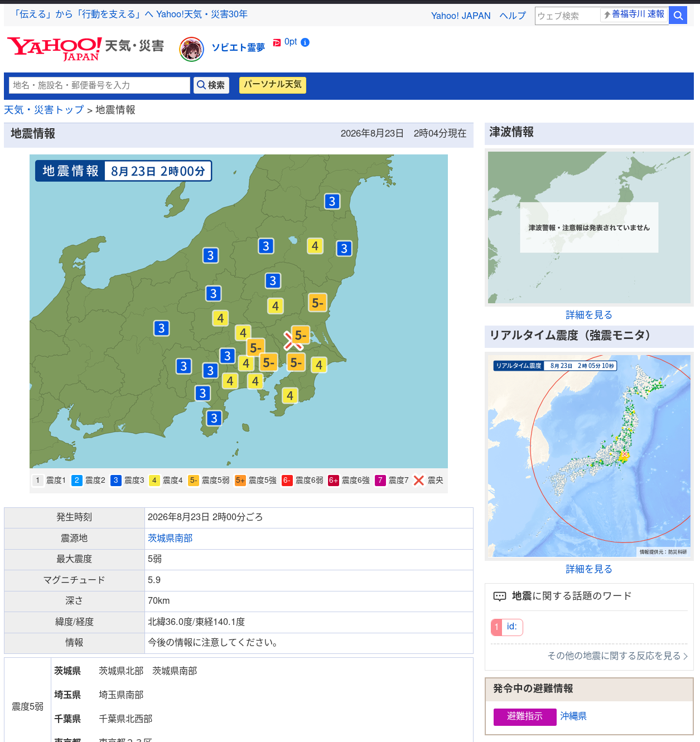Open the ヘルプ menu link

point(513,16)
